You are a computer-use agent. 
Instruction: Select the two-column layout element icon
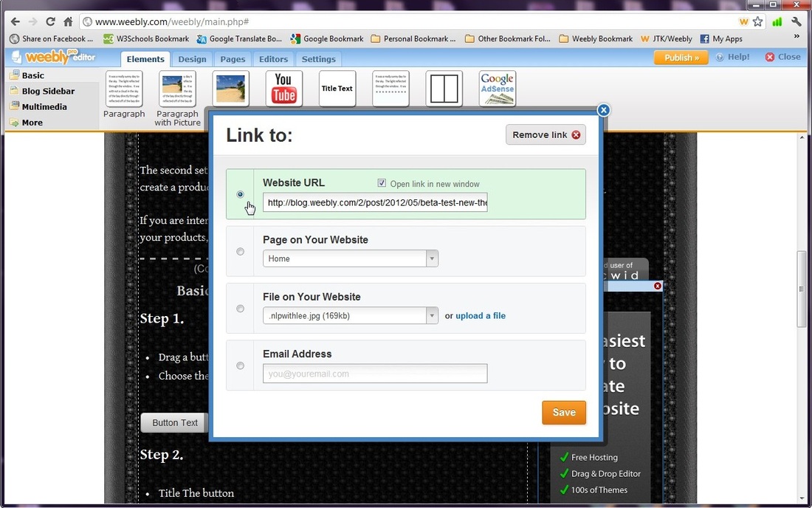pyautogui.click(x=444, y=89)
